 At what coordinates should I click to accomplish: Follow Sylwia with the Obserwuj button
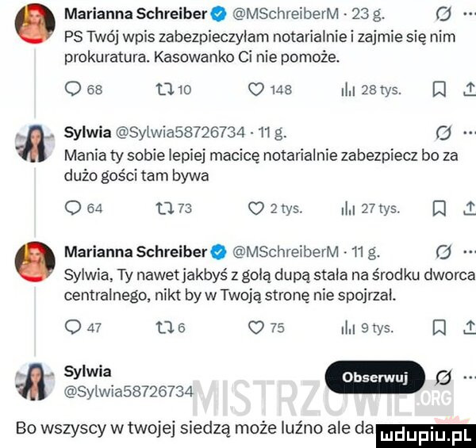(374, 377)
